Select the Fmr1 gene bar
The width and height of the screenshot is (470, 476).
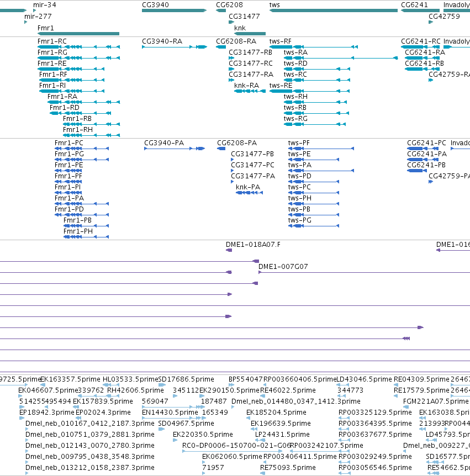pyautogui.click(x=78, y=34)
